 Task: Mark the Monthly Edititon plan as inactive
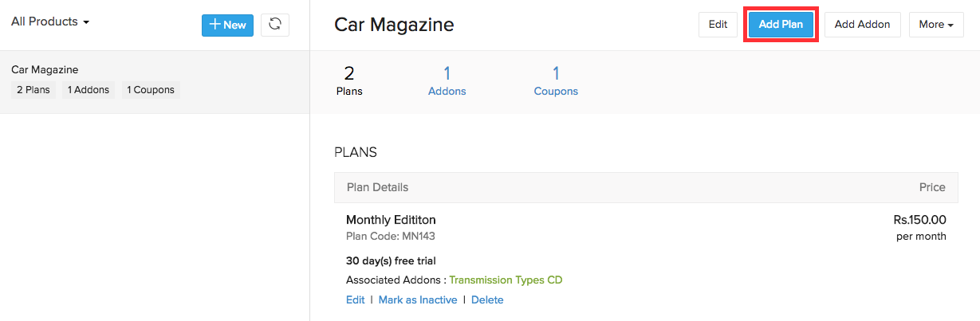coord(418,300)
